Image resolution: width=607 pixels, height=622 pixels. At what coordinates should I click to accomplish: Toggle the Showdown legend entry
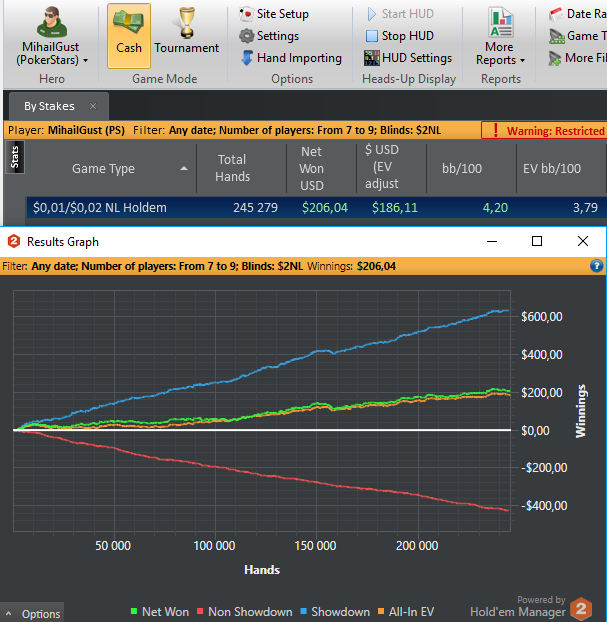click(x=335, y=612)
